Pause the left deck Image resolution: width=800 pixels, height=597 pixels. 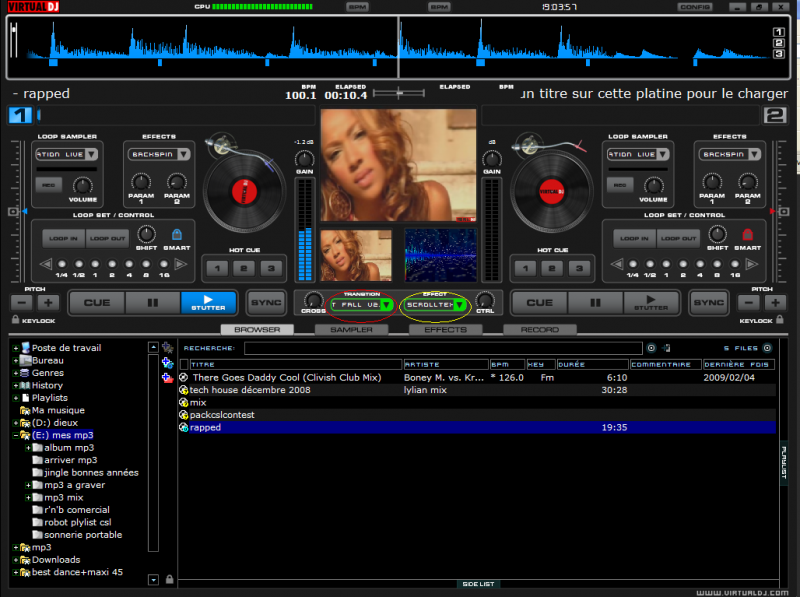click(153, 302)
